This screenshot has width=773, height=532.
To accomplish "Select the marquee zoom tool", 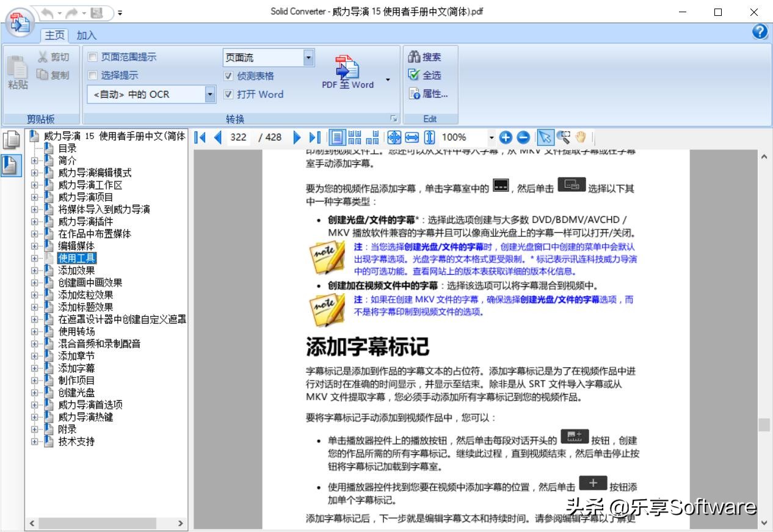I will click(x=562, y=137).
